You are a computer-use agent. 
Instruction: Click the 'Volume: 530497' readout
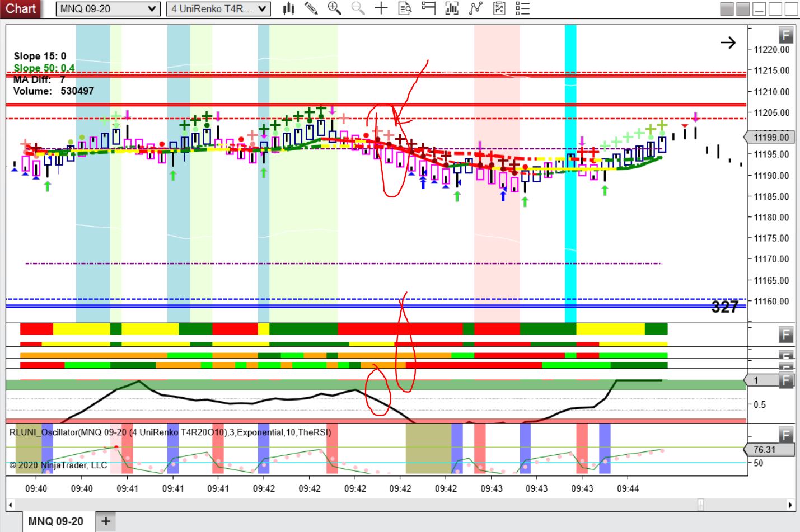click(x=54, y=91)
